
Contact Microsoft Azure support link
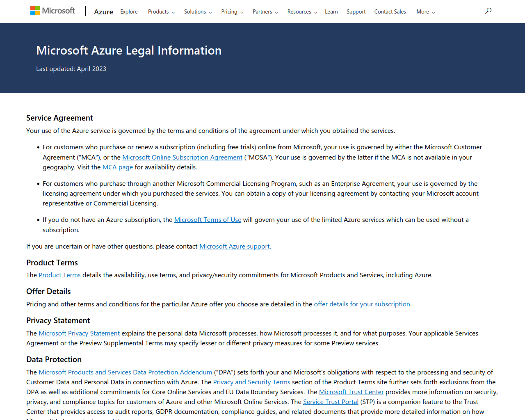coord(235,246)
